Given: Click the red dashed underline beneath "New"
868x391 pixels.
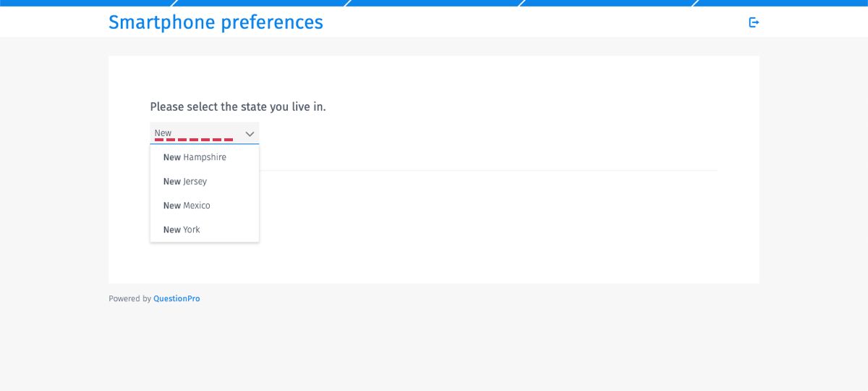Looking at the screenshot, I should click(194, 140).
